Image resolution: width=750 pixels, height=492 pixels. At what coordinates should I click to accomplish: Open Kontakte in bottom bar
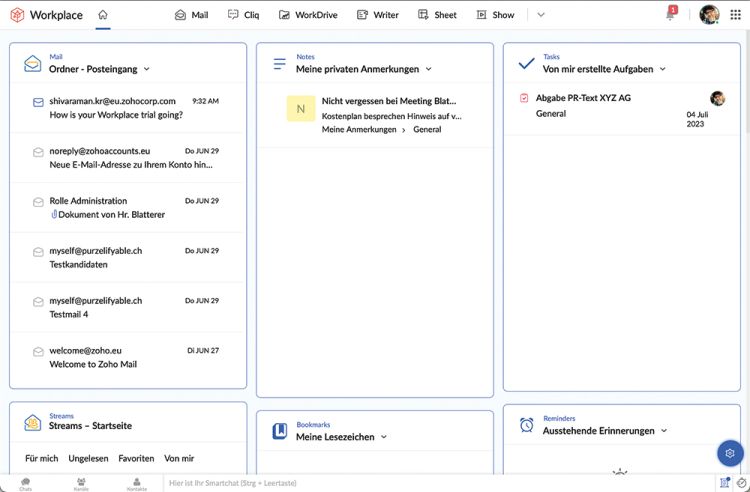coord(137,483)
